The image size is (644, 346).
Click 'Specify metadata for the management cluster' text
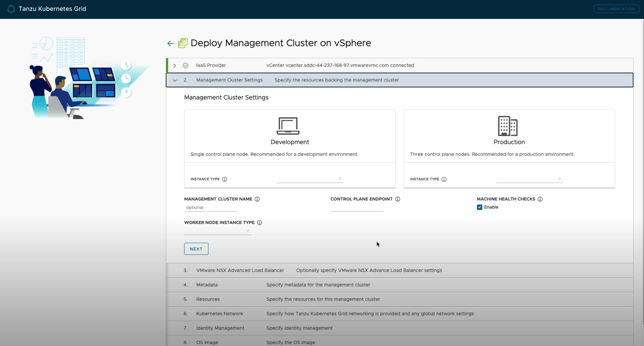point(318,285)
